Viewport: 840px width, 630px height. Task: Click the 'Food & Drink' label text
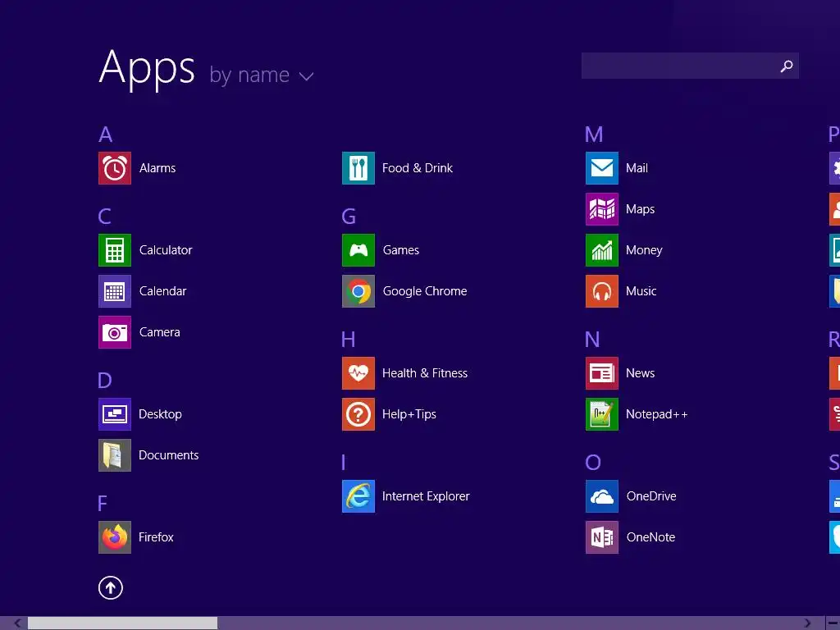click(418, 168)
